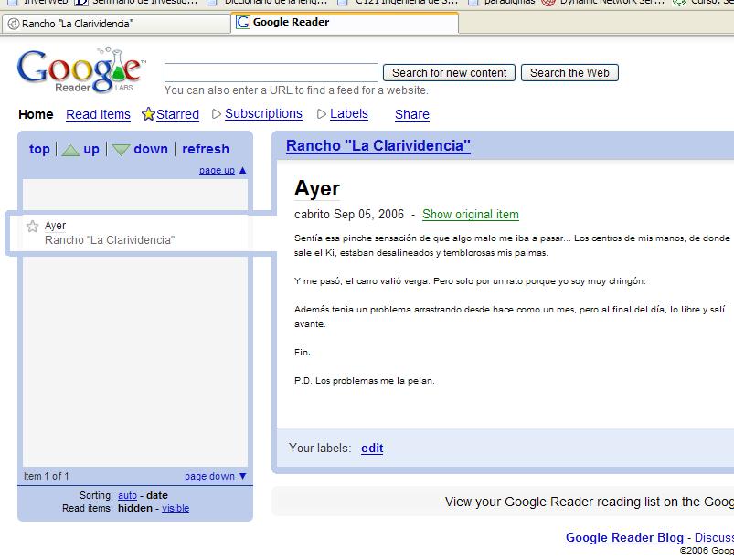The image size is (734, 560).
Task: Click Item 1 of 1 status text
Action: [x=47, y=476]
